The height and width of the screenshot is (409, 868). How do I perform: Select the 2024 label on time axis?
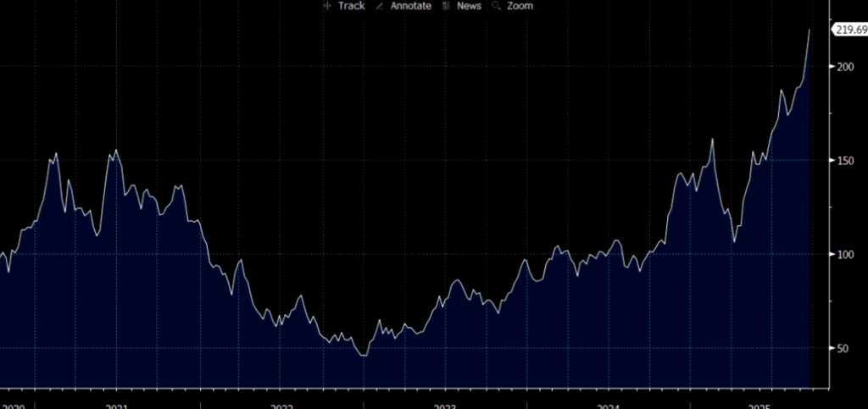coord(609,406)
